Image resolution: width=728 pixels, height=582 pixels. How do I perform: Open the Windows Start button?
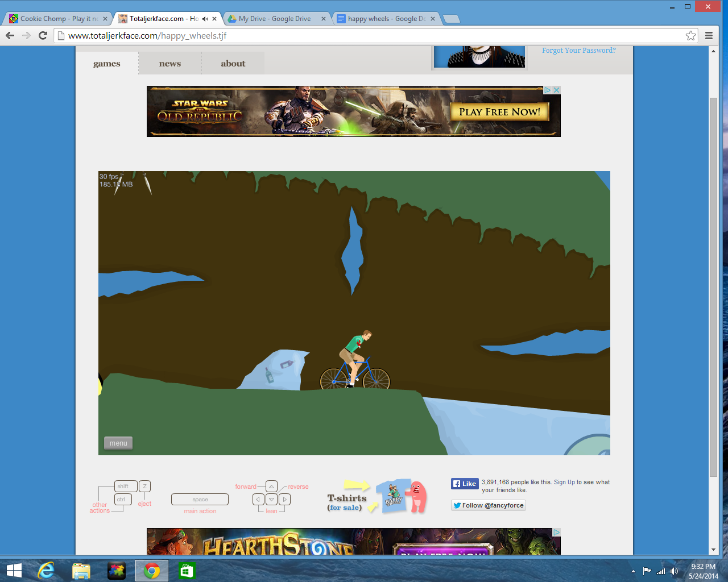click(14, 571)
